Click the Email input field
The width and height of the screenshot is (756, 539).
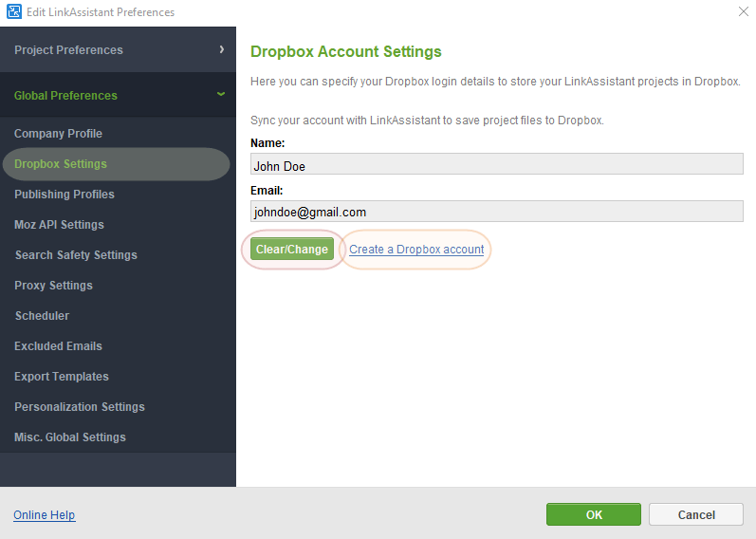point(496,212)
